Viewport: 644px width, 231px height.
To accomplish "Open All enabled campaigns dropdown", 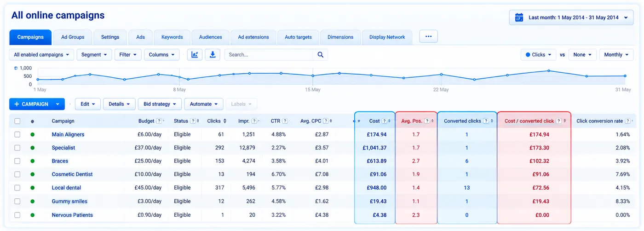I will [41, 55].
